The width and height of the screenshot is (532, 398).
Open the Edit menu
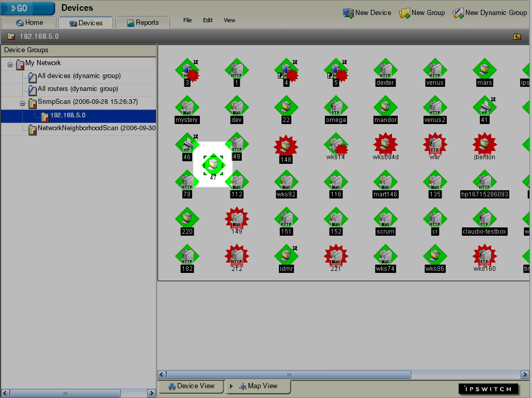pos(208,20)
